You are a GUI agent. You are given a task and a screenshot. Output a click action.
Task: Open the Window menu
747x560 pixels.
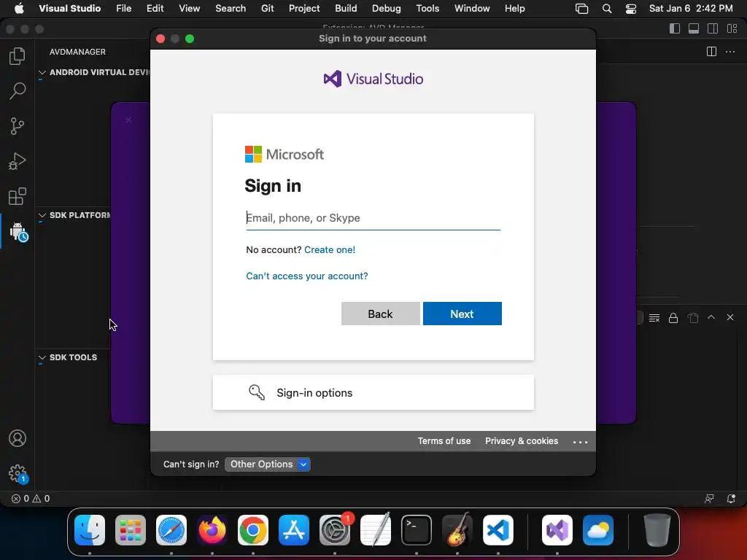[472, 9]
